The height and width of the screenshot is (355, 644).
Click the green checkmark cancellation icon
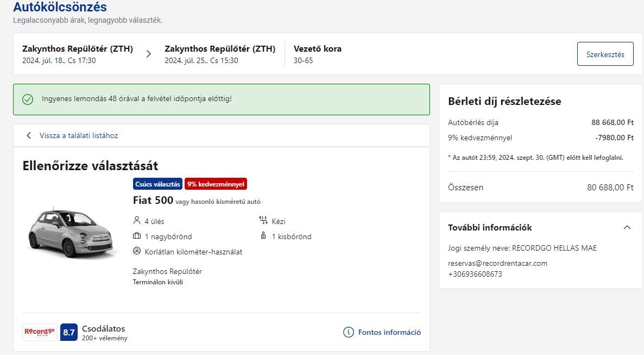tap(28, 99)
